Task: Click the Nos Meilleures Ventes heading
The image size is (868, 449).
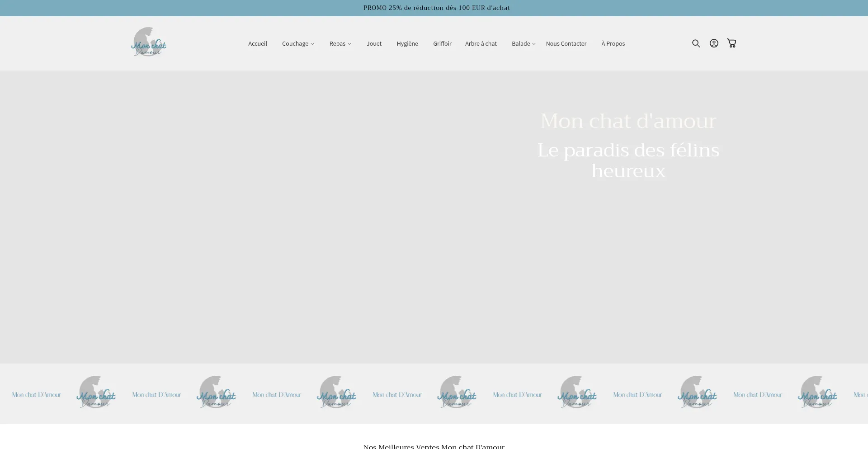Action: [434, 446]
